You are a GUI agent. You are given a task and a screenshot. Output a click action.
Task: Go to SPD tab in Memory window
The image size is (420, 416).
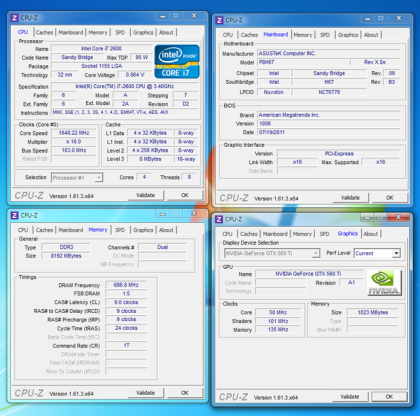120,230
